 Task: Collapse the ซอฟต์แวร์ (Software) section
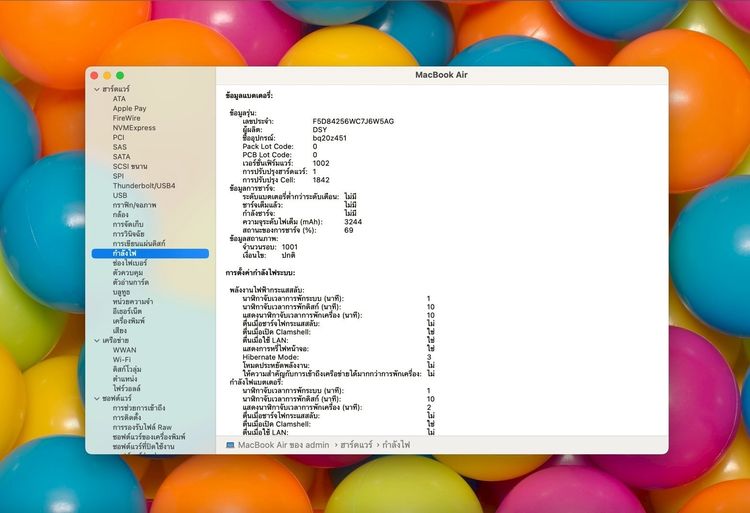[x=95, y=398]
